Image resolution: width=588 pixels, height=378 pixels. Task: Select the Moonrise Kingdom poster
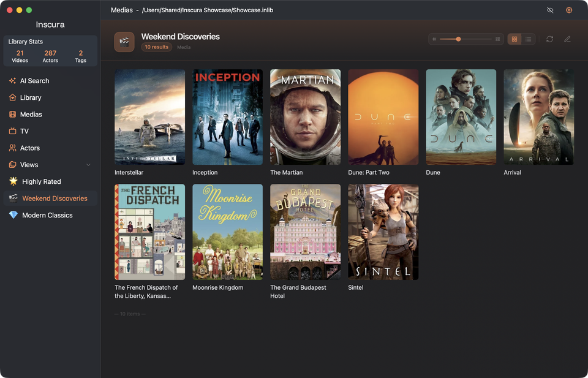(x=228, y=232)
